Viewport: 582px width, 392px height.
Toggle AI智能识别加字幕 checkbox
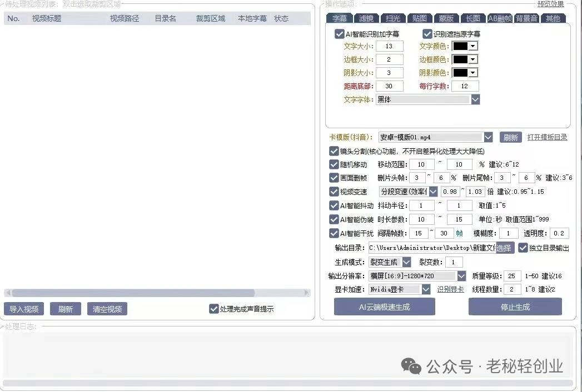pyautogui.click(x=340, y=34)
